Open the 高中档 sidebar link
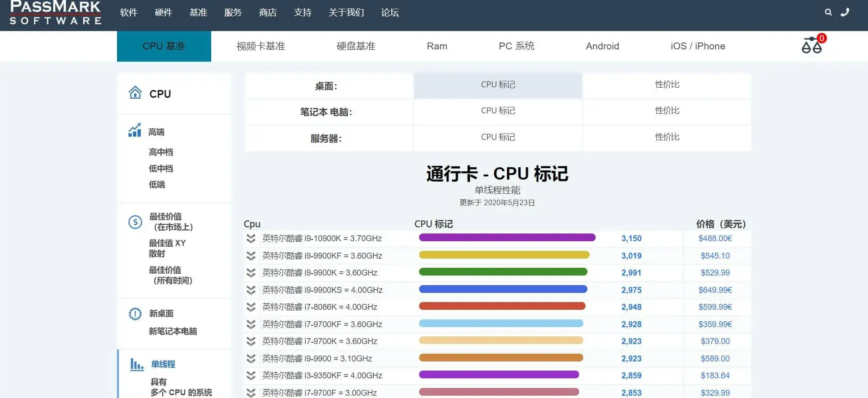Screen dimensions: 868x398 point(161,152)
